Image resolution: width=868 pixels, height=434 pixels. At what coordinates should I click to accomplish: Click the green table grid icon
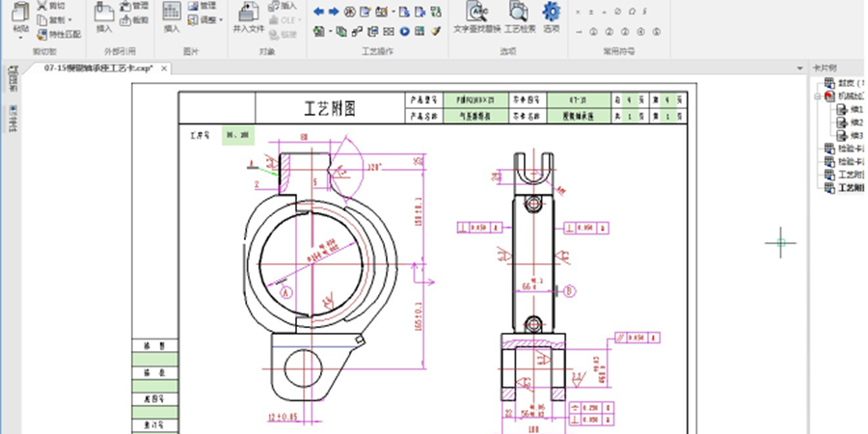420,32
